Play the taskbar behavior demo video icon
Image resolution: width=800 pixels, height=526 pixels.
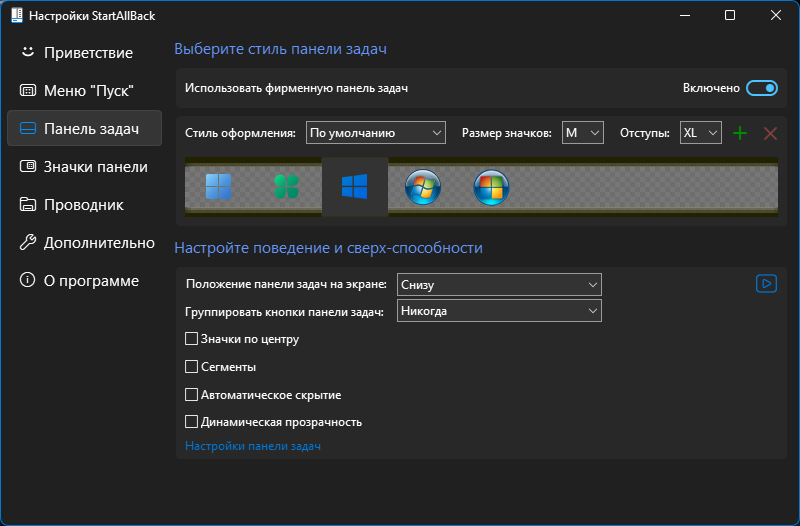pyautogui.click(x=766, y=284)
